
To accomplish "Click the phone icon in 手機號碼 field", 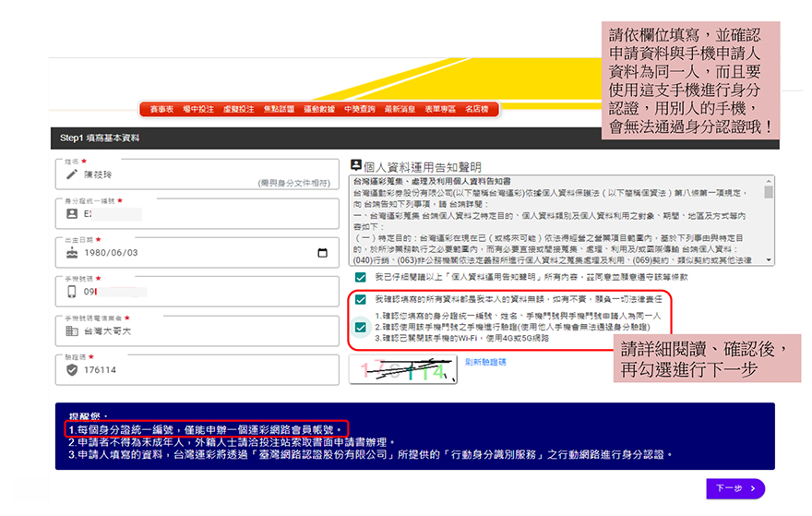I will pos(72,292).
